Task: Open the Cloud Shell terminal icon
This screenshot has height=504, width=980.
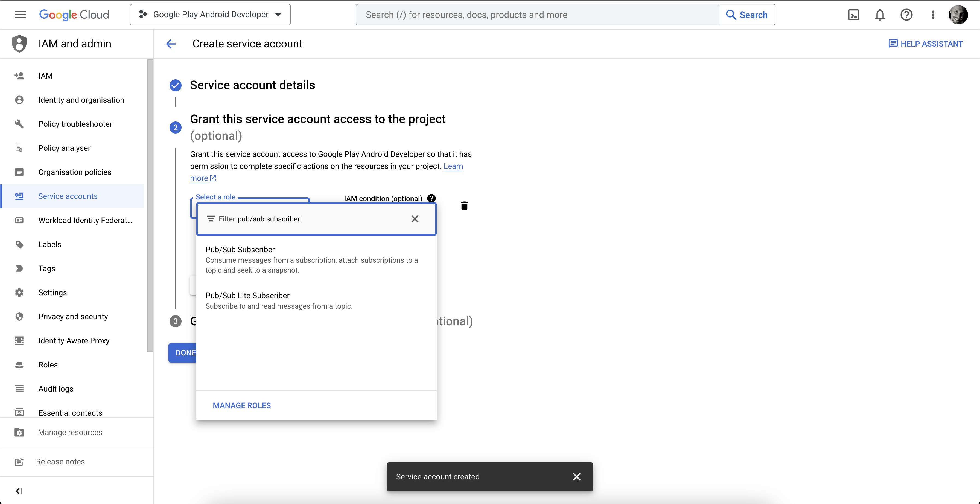Action: pyautogui.click(x=853, y=15)
